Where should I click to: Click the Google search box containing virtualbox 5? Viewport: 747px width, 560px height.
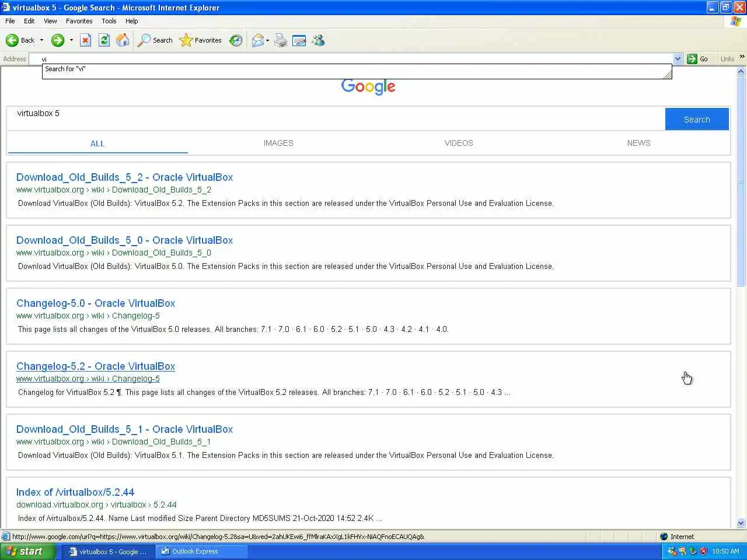tap(336, 118)
